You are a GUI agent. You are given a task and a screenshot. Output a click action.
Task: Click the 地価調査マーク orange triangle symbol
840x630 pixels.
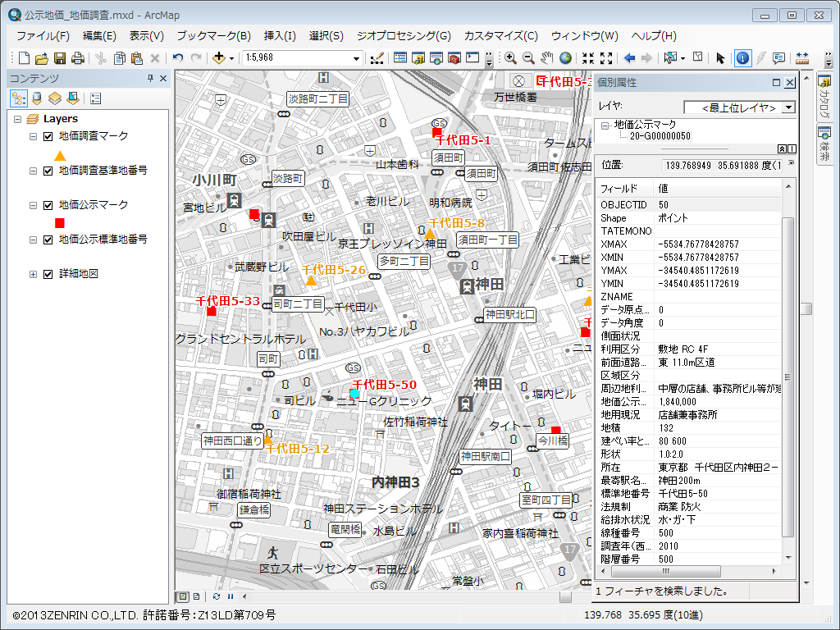point(60,156)
